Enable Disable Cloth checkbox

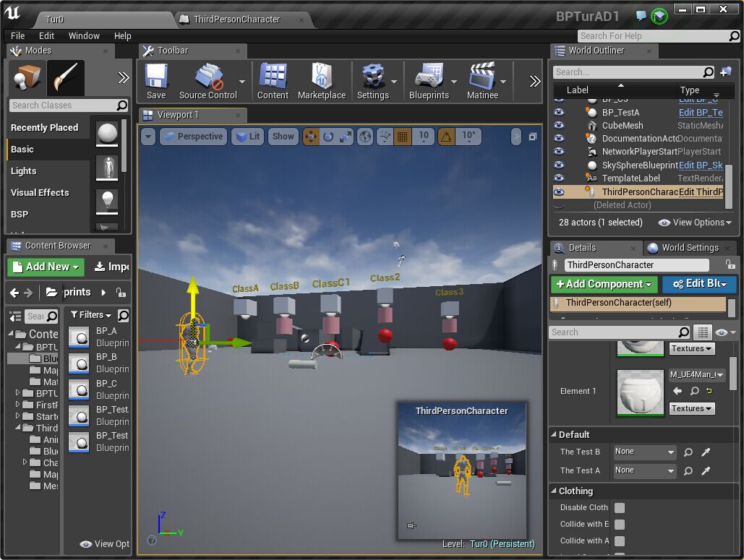click(x=619, y=508)
